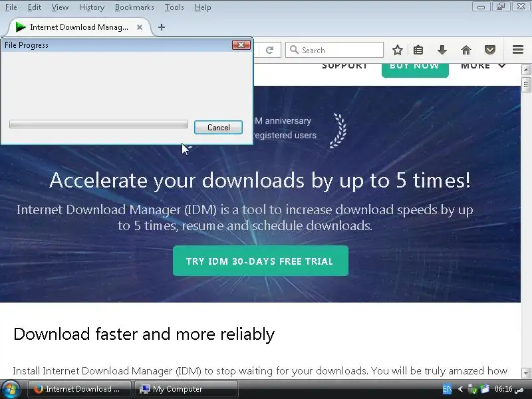Click the Search input field
The image size is (532, 399).
point(334,51)
